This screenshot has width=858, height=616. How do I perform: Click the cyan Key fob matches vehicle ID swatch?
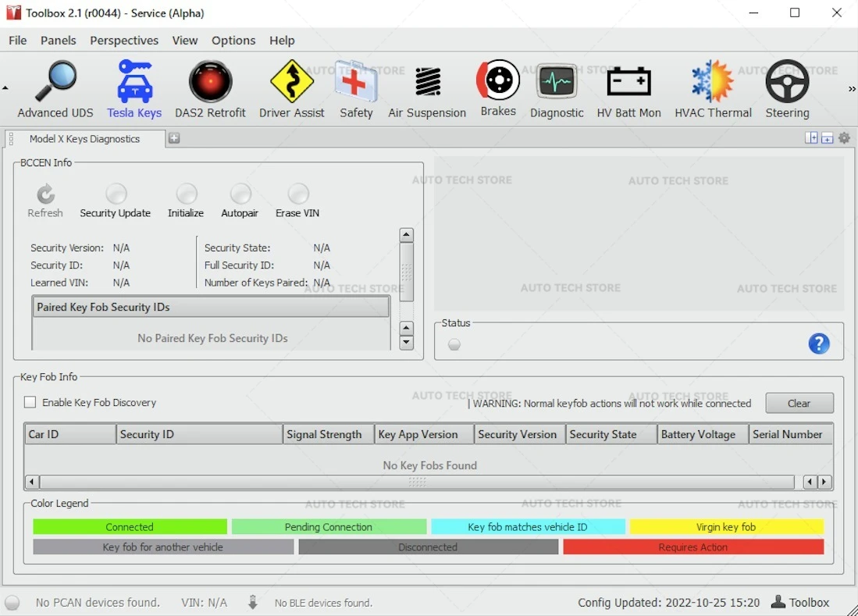[x=528, y=527]
